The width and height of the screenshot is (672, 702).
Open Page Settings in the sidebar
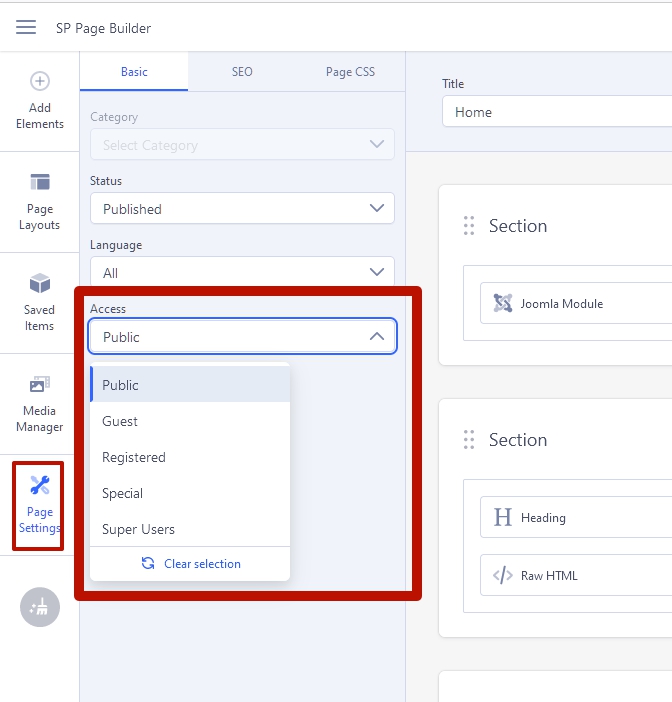click(40, 505)
